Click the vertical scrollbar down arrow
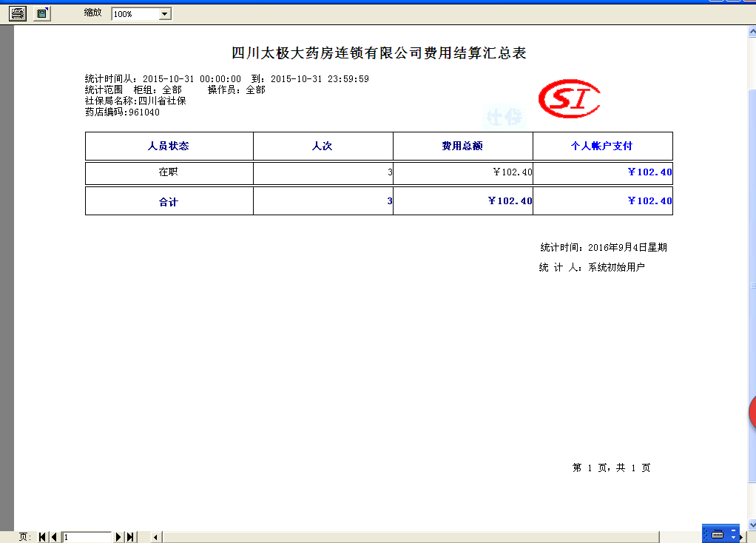The width and height of the screenshot is (756, 543). [x=752, y=525]
